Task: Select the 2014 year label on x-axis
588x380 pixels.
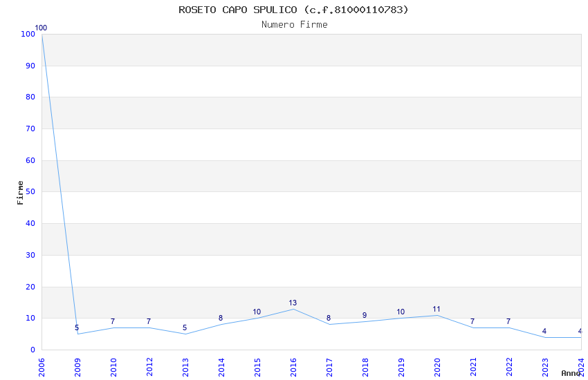Action: (x=221, y=368)
